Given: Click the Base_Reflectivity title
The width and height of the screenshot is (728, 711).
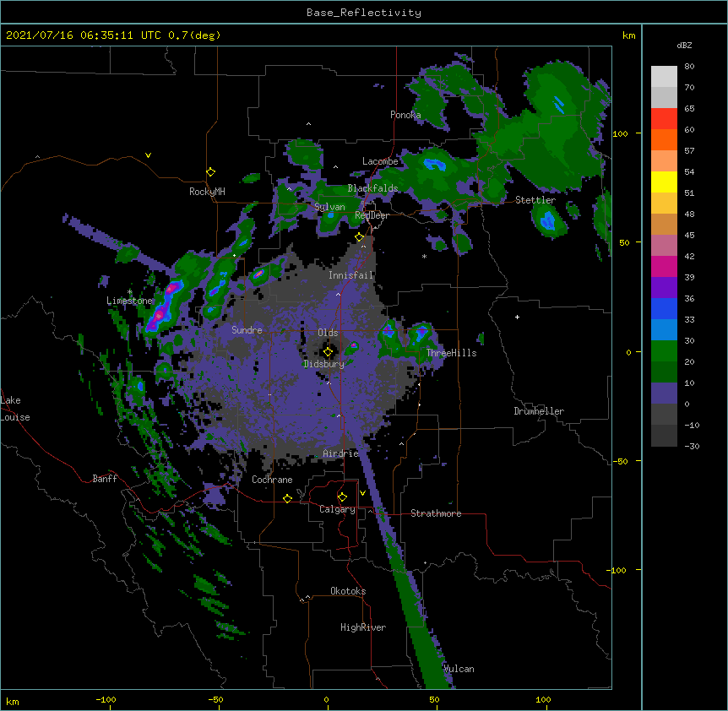Looking at the screenshot, I should [364, 13].
